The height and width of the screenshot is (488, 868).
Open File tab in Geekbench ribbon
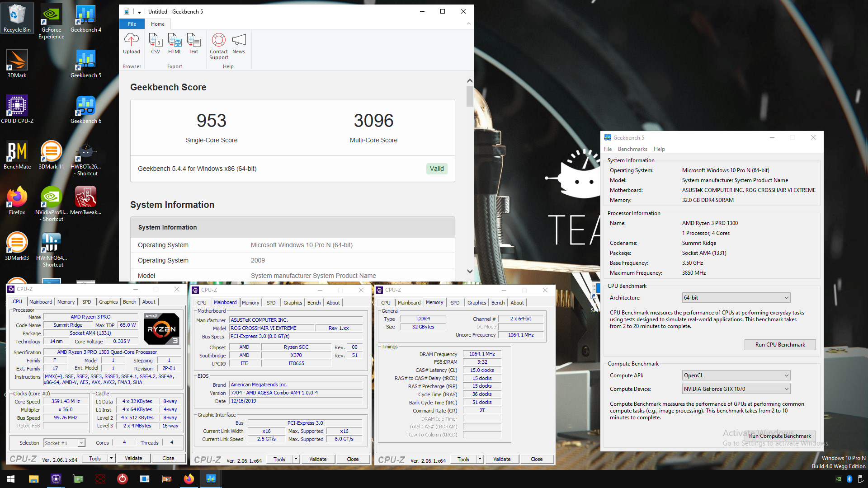click(132, 24)
